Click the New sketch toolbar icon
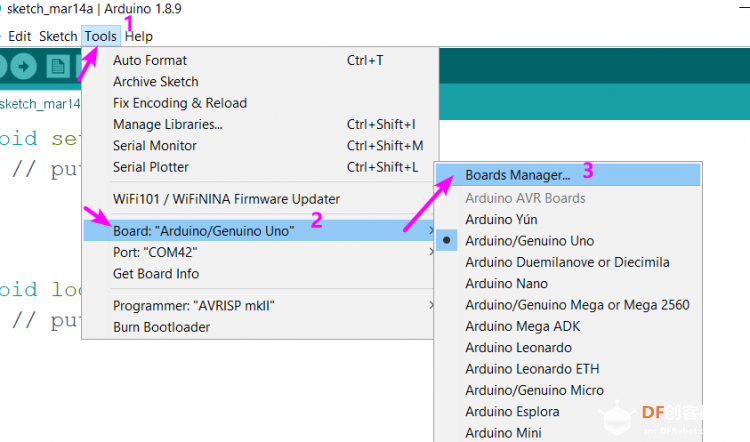Image resolution: width=750 pixels, height=442 pixels. [58, 66]
